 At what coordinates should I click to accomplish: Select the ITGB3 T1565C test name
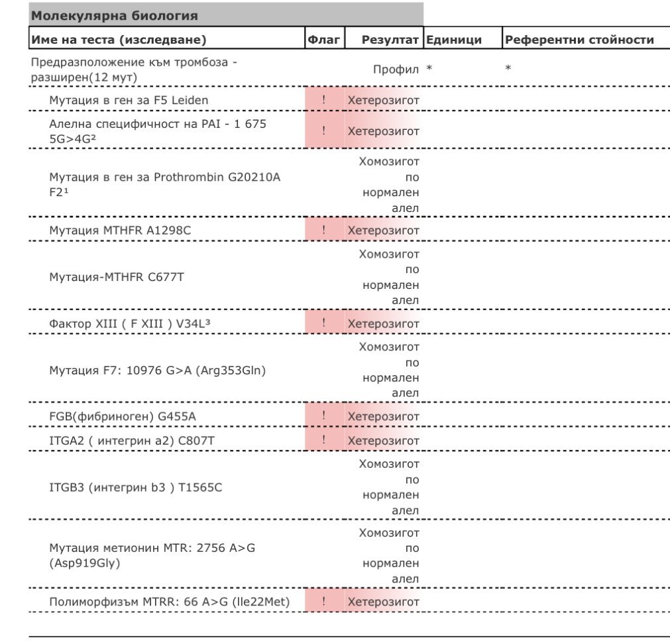click(x=136, y=488)
